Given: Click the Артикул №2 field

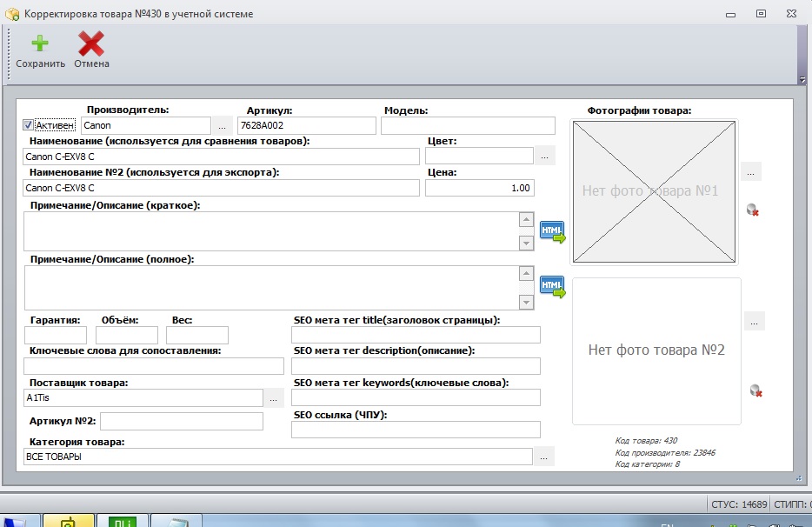Looking at the screenshot, I should click(182, 421).
